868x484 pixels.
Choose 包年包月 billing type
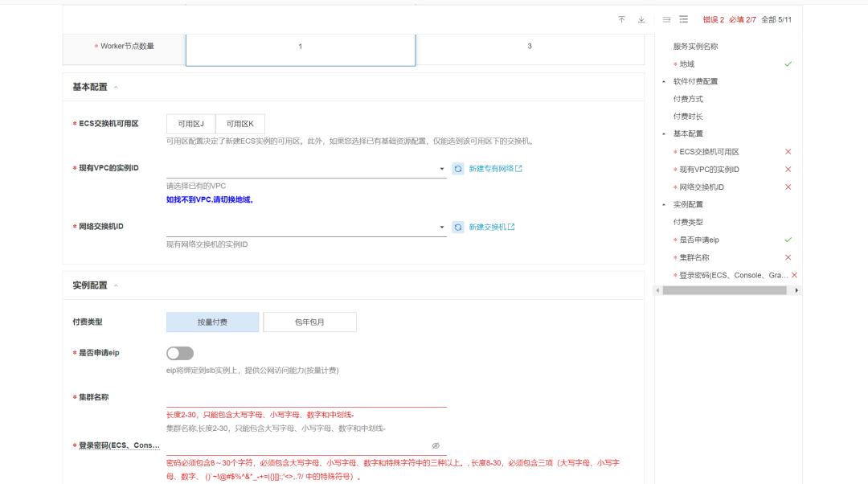point(309,322)
